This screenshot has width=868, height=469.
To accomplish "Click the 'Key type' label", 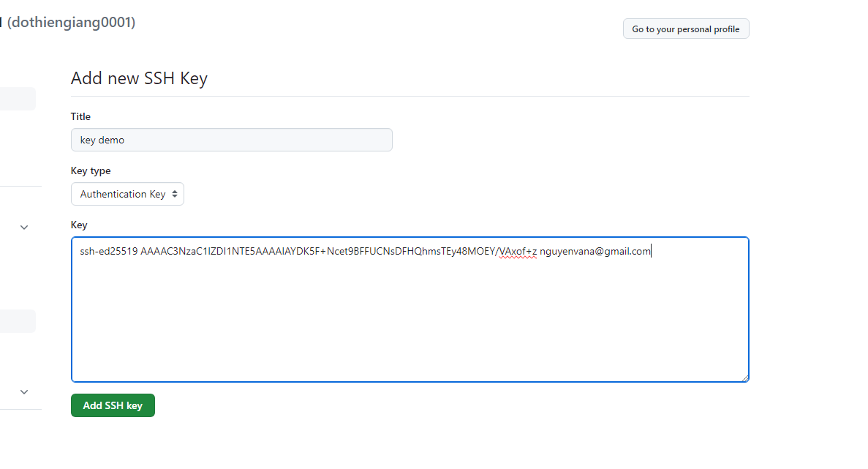I will point(91,170).
